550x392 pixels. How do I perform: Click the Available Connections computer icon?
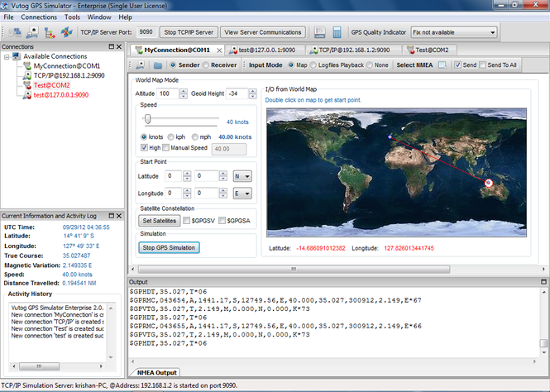click(x=17, y=56)
